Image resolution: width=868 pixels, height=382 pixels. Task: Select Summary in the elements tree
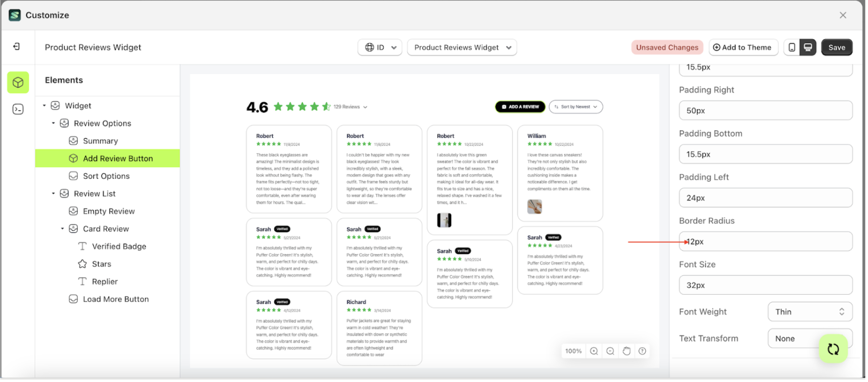pyautogui.click(x=100, y=141)
